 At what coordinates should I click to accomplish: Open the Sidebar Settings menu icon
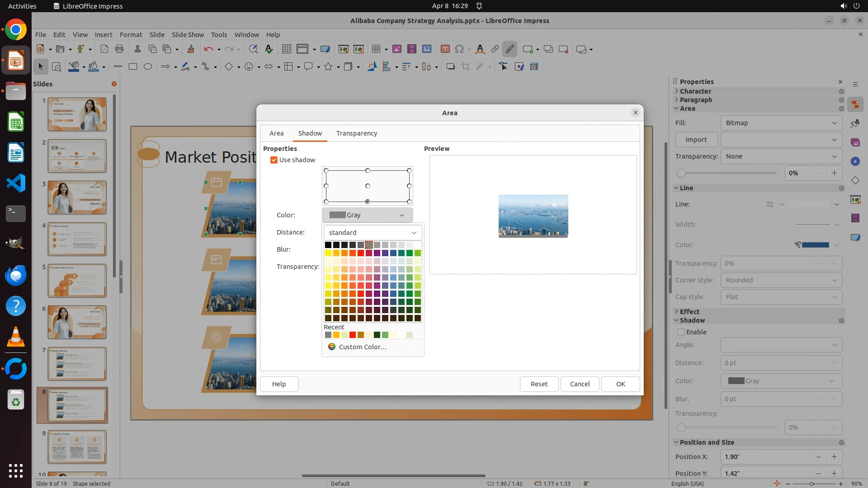click(x=855, y=84)
